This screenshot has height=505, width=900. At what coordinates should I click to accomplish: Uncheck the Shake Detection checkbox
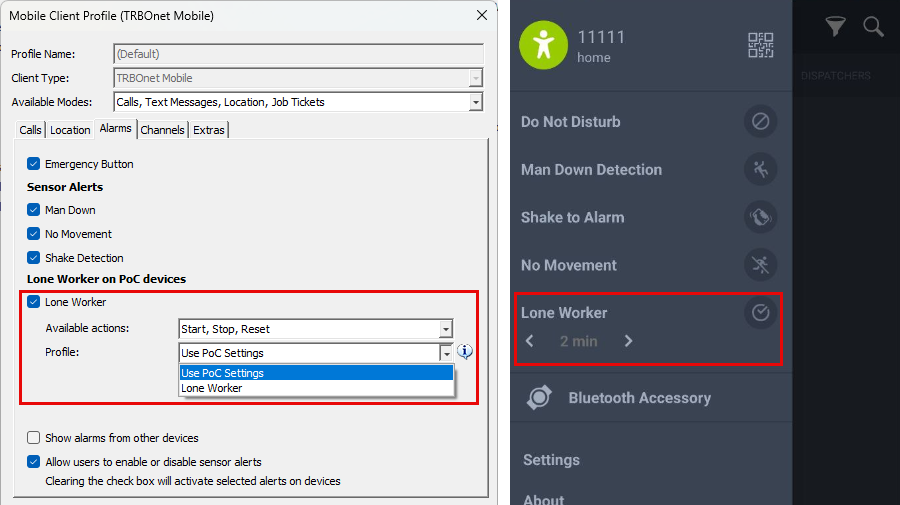[x=33, y=258]
